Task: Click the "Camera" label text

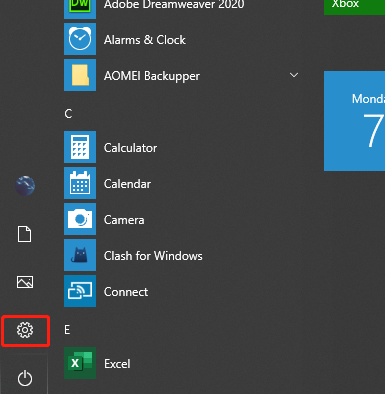Action: 124,220
